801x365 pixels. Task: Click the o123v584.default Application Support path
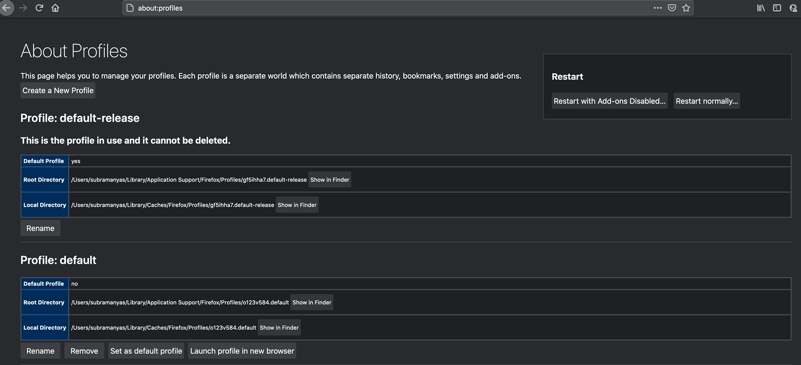(180, 302)
